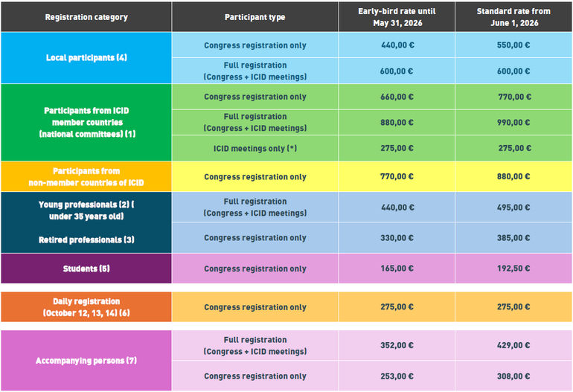The height and width of the screenshot is (392, 573).
Task: Select the Students (5) category cell
Action: (86, 269)
